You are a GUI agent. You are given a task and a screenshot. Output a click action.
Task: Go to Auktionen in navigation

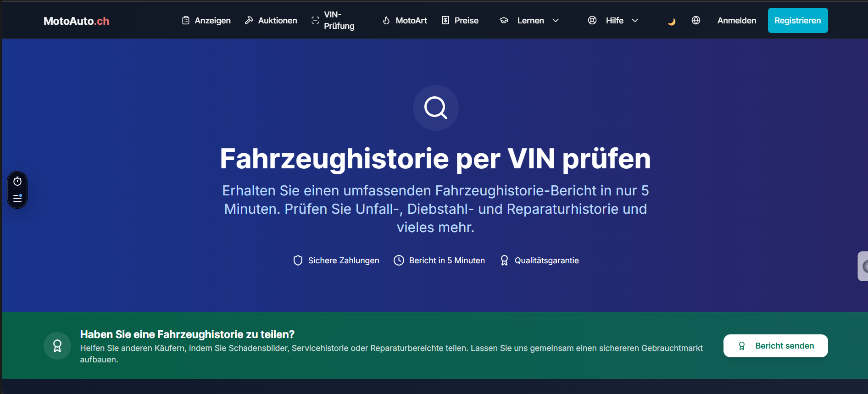[x=271, y=21]
